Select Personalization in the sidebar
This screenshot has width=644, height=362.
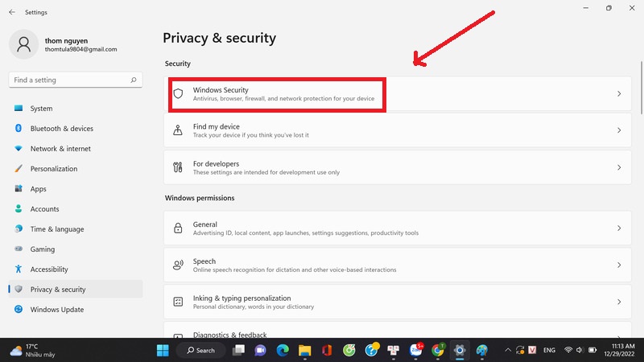[54, 169]
